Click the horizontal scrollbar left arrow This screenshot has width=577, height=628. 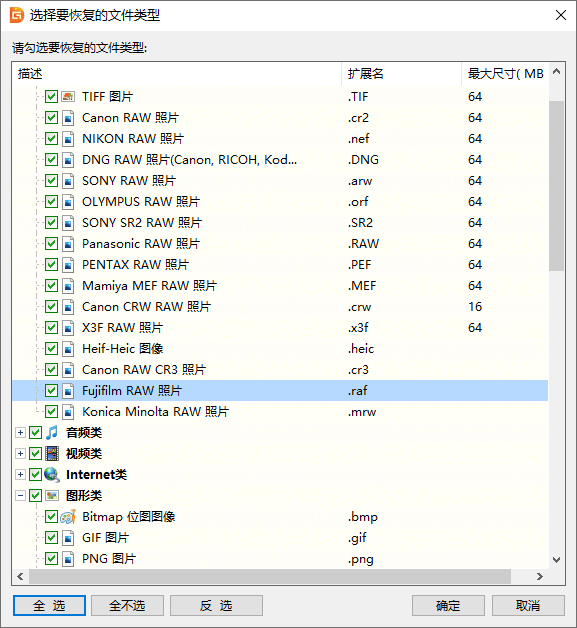click(20, 576)
